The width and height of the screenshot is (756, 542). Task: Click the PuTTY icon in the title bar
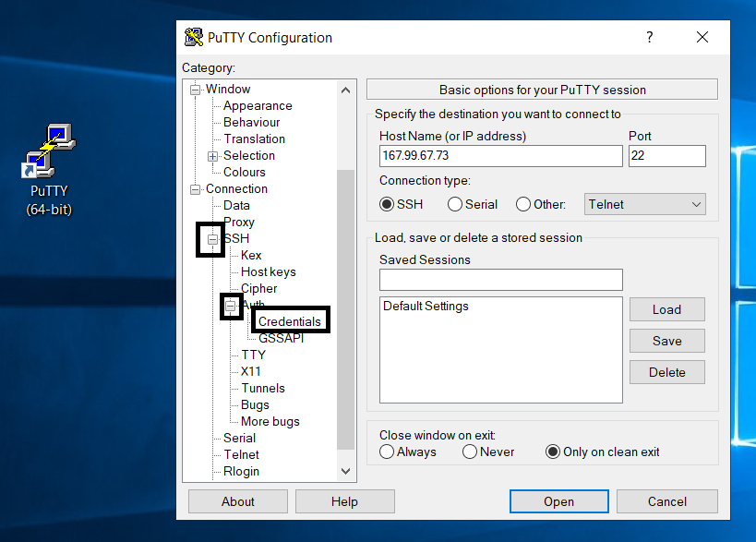point(194,37)
